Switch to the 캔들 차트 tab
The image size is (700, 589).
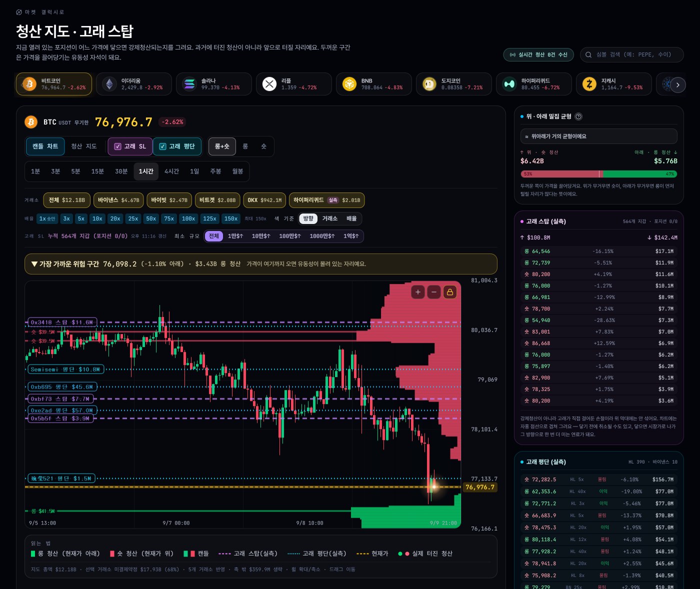tap(45, 146)
